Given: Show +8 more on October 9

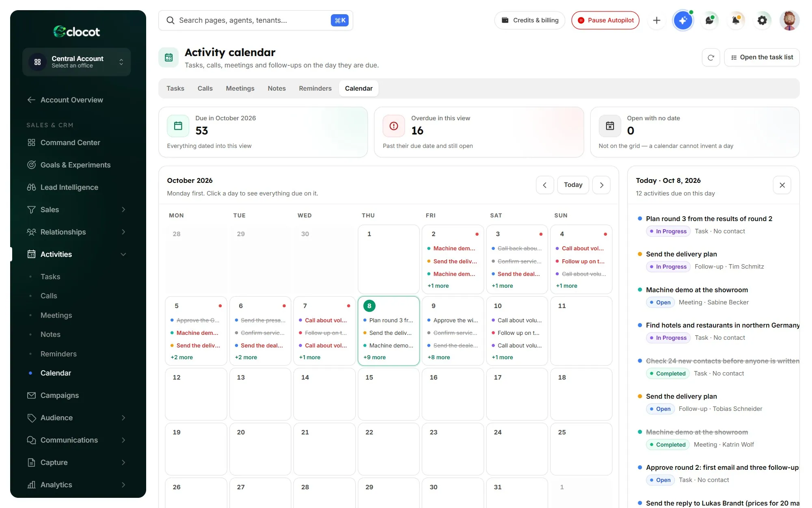Looking at the screenshot, I should tap(438, 357).
